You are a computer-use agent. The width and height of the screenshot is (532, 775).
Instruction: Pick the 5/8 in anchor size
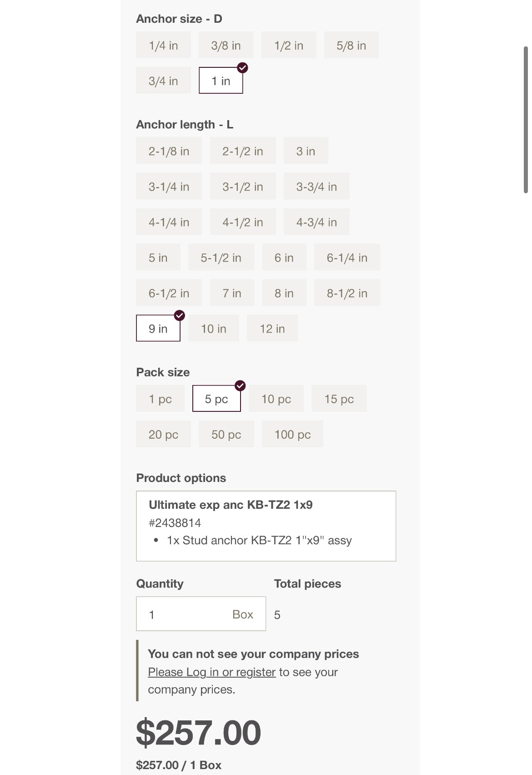pos(351,45)
